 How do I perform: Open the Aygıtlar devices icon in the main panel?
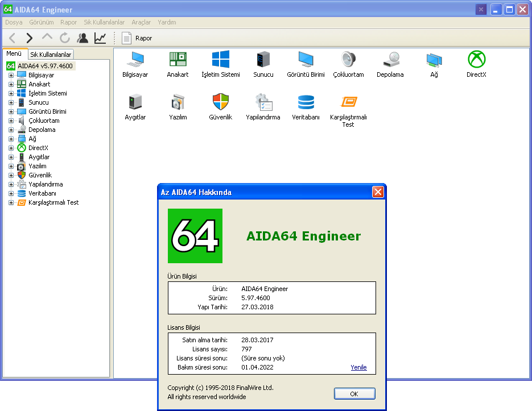pyautogui.click(x=135, y=102)
